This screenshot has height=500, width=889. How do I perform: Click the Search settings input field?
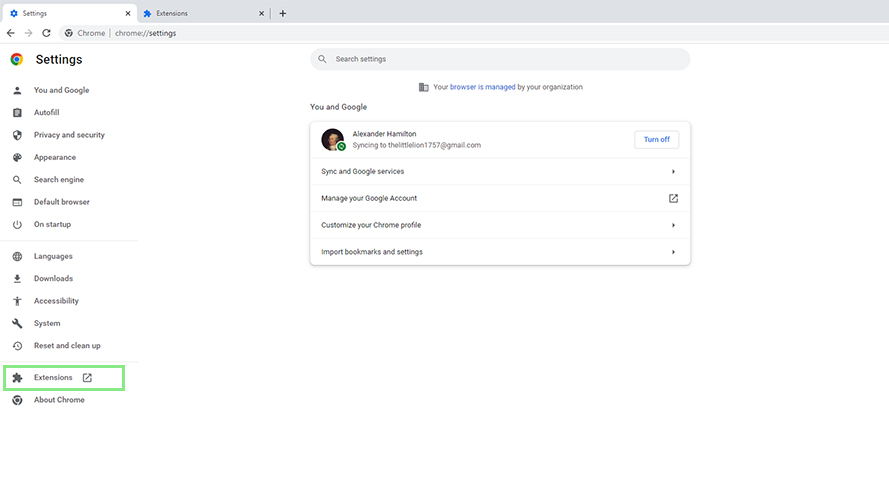coord(499,59)
